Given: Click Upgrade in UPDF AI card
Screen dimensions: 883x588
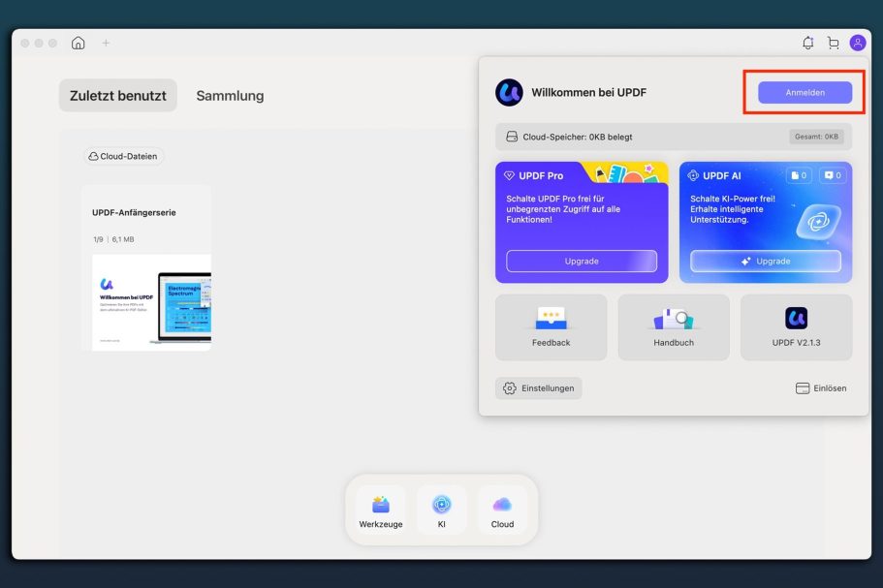Looking at the screenshot, I should point(766,262).
